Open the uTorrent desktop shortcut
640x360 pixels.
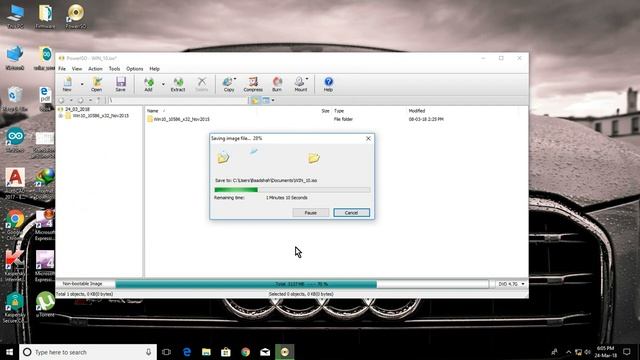45,305
